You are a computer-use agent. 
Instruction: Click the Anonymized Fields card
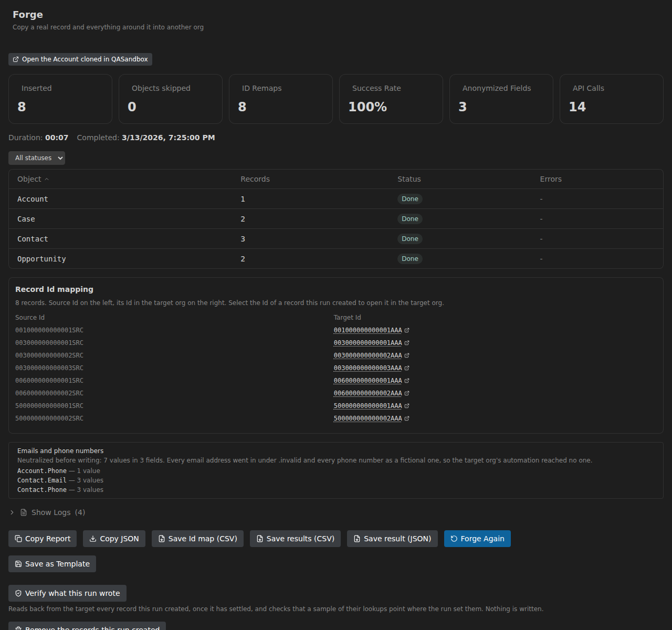[501, 99]
